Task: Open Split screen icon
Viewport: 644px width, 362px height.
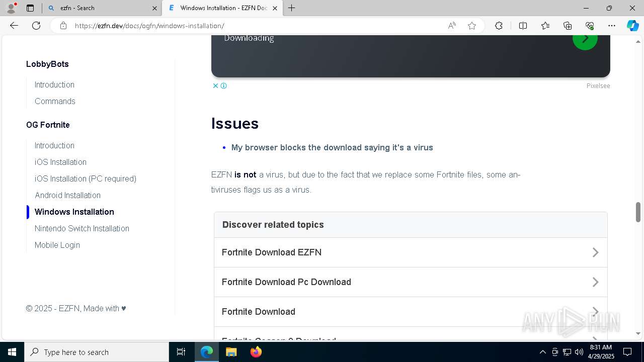Action: (523, 26)
